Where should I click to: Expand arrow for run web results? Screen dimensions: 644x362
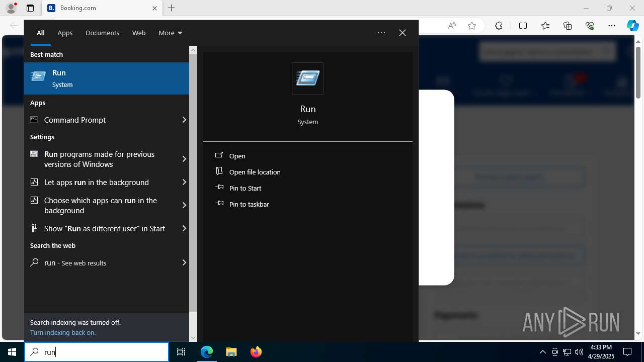(184, 262)
